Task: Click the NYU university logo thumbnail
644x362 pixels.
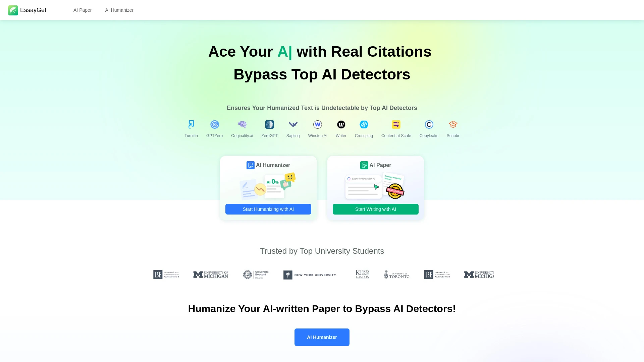Action: pyautogui.click(x=310, y=275)
